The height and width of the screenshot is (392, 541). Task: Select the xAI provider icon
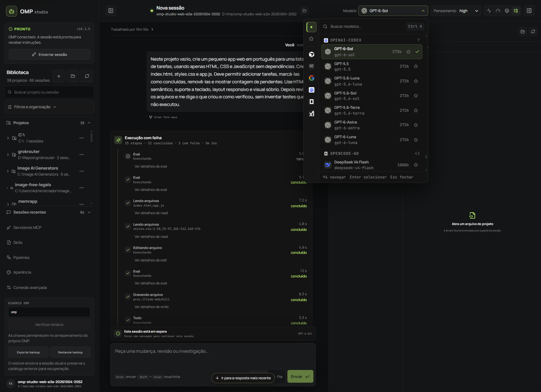tap(312, 114)
